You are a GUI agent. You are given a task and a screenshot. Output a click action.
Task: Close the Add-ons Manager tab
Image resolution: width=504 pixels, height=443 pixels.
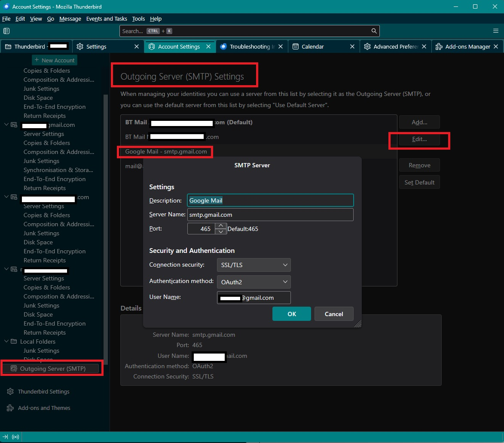(496, 46)
